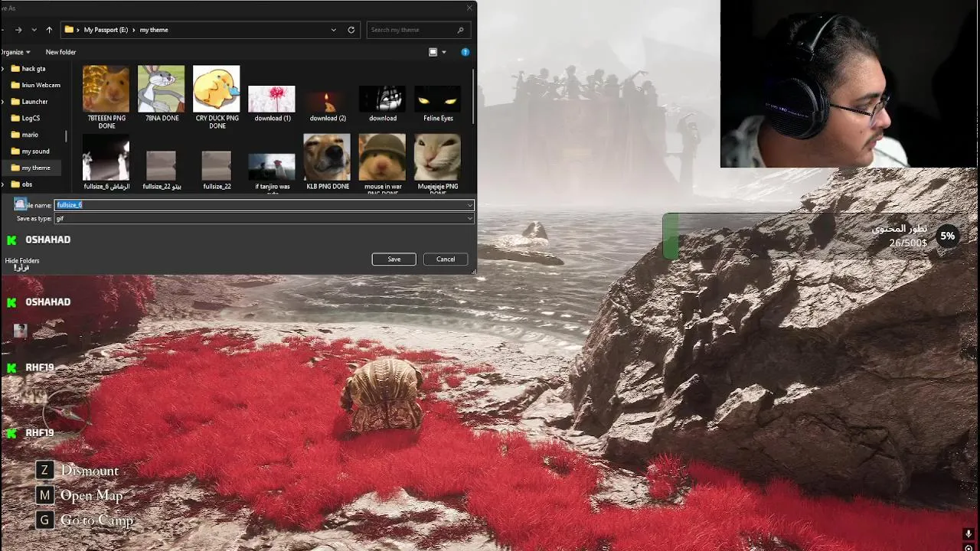This screenshot has height=551, width=980.
Task: Click the folder tree scrollbar
Action: (66, 136)
